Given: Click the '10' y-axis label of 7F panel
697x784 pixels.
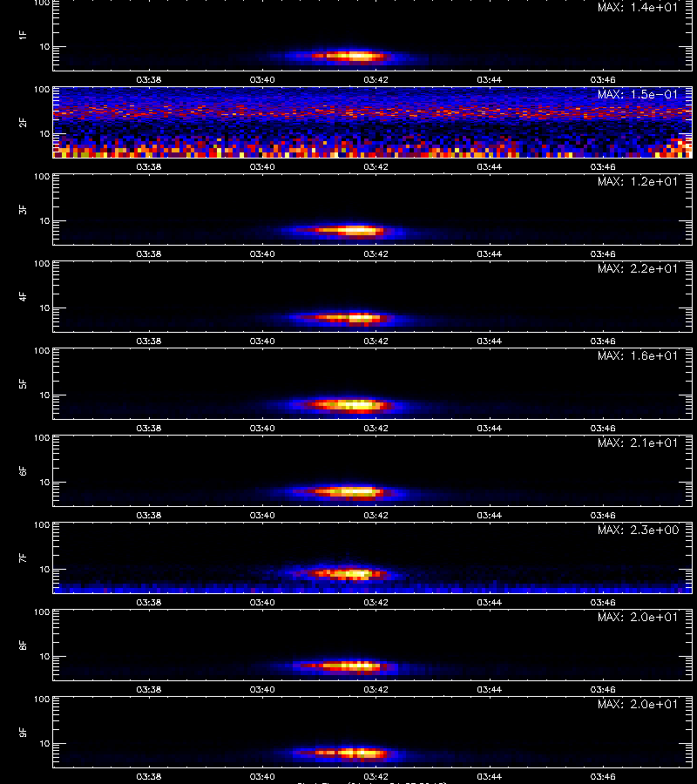Looking at the screenshot, I should 44,570.
